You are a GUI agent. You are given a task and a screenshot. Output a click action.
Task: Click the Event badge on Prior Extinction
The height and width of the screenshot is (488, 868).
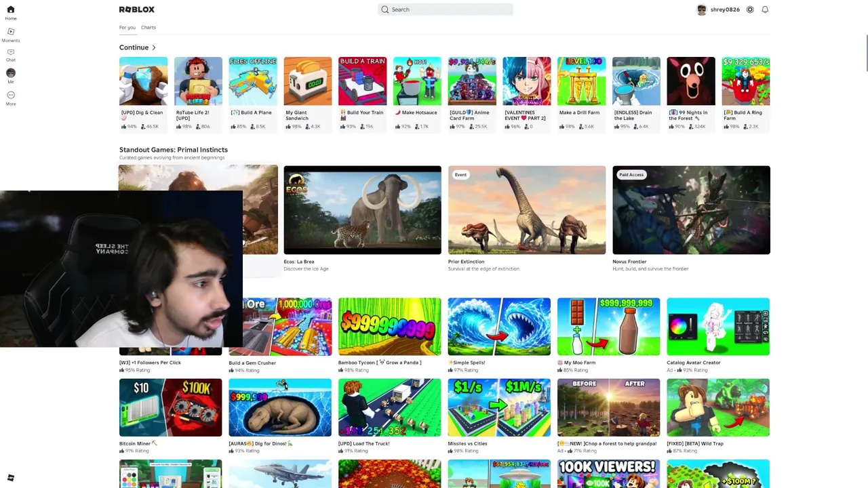tap(460, 175)
